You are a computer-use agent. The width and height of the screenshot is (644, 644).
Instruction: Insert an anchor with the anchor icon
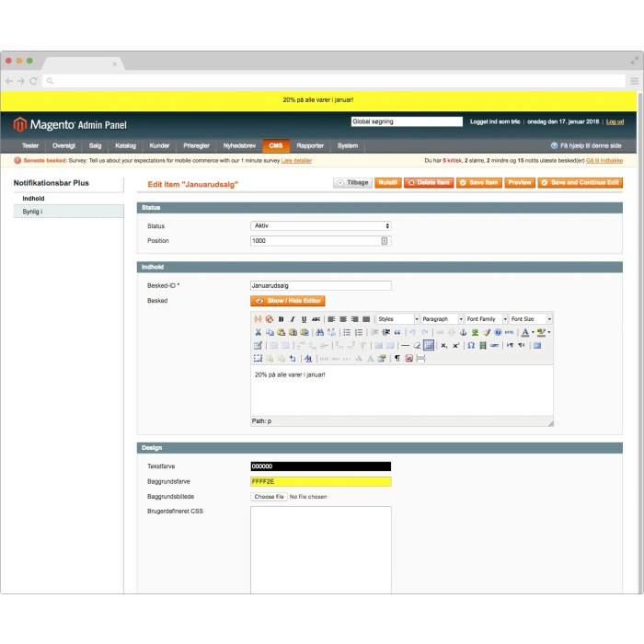(464, 332)
